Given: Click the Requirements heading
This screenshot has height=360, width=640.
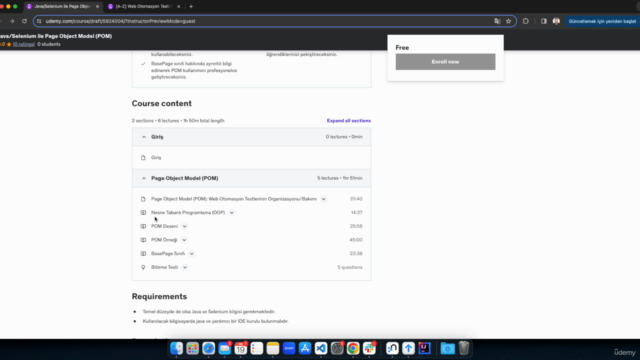Looking at the screenshot, I should [x=159, y=297].
